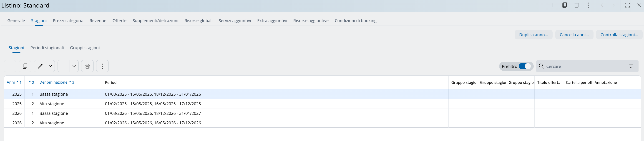Image resolution: width=644 pixels, height=141 pixels.
Task: Open the Prezzi categoria tab
Action: click(68, 21)
